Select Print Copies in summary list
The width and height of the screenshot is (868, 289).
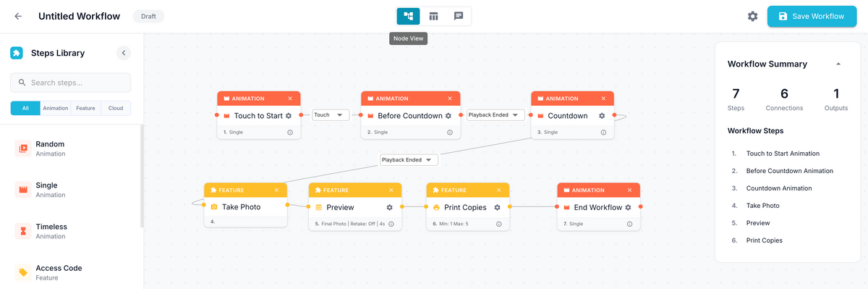(765, 240)
